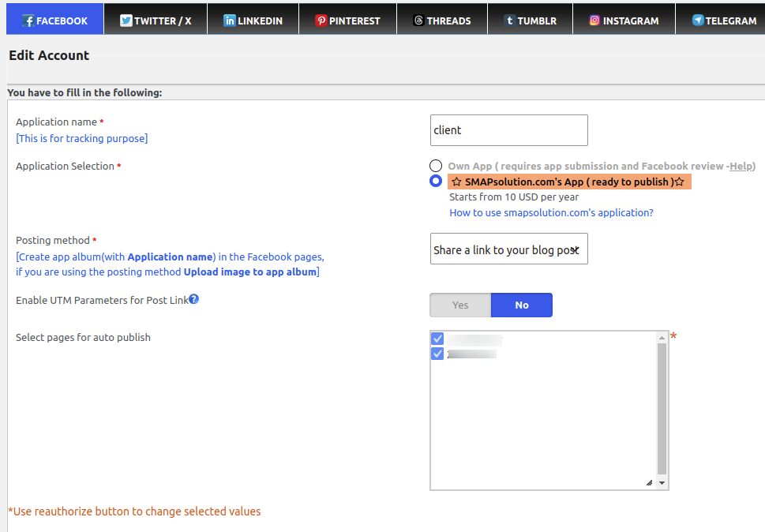
Task: Click the 'You have to fill in the following' heading
Action: [x=84, y=92]
